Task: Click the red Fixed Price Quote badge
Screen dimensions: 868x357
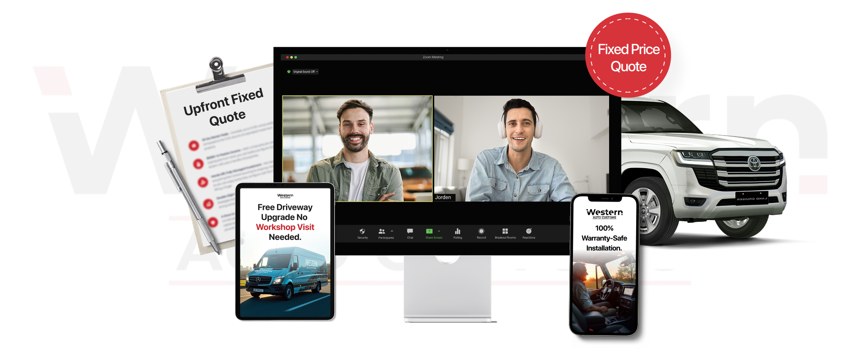Action: [628, 56]
